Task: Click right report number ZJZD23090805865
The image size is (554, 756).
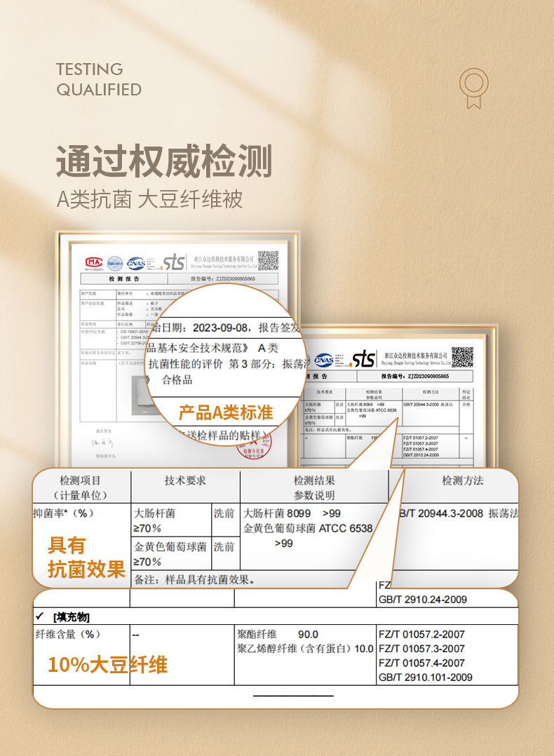Action: [428, 376]
